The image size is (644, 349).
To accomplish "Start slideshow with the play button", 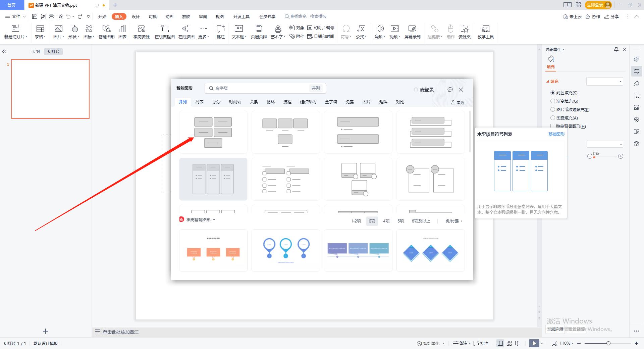I will pos(534,343).
